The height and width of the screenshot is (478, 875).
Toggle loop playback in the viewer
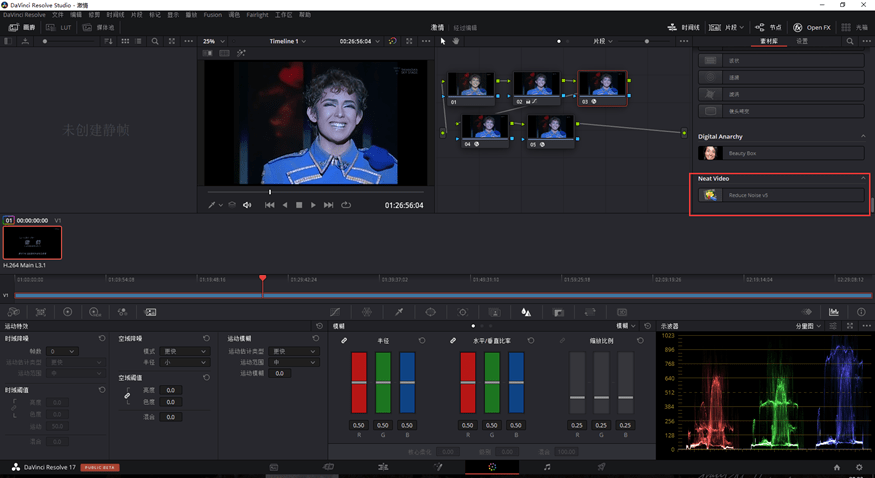click(x=346, y=205)
